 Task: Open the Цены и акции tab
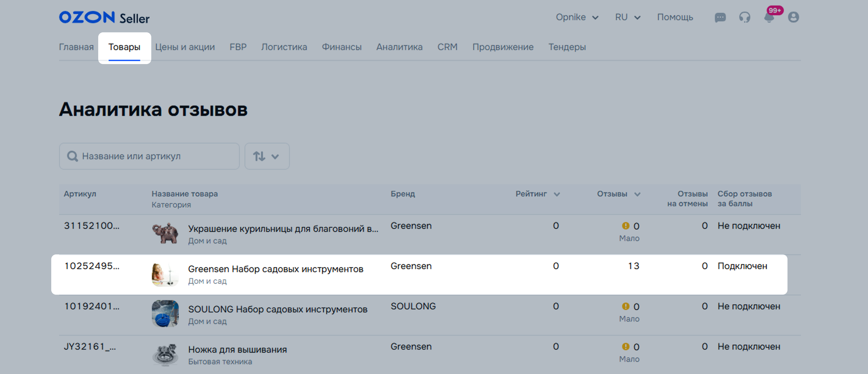[x=185, y=47]
